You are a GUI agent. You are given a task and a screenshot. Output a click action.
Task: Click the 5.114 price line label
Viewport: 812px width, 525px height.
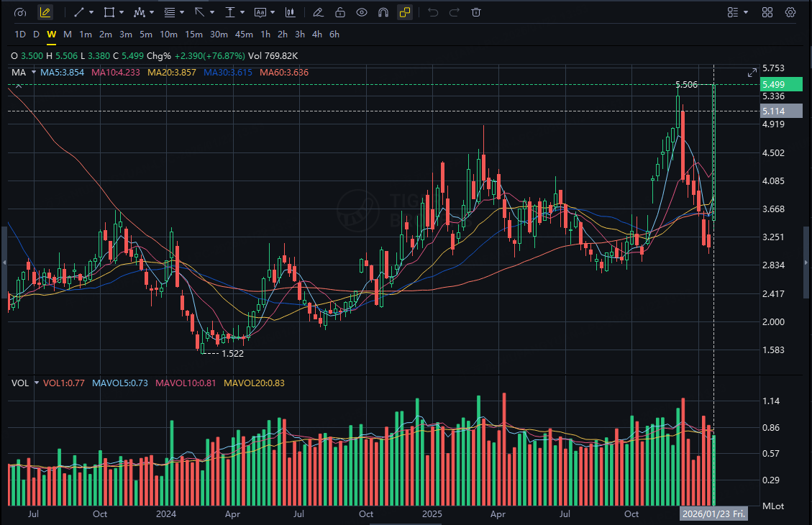click(781, 111)
